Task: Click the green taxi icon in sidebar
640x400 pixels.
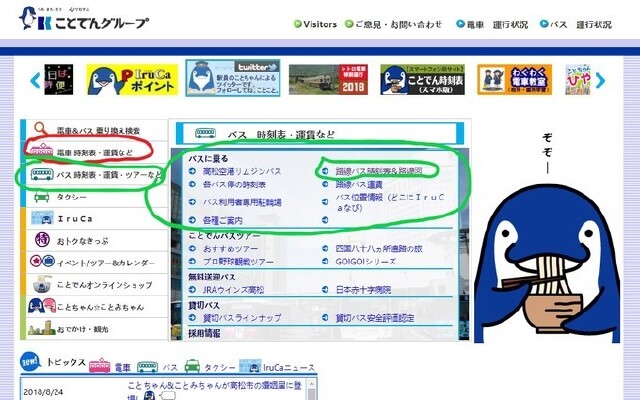Action: point(42,197)
